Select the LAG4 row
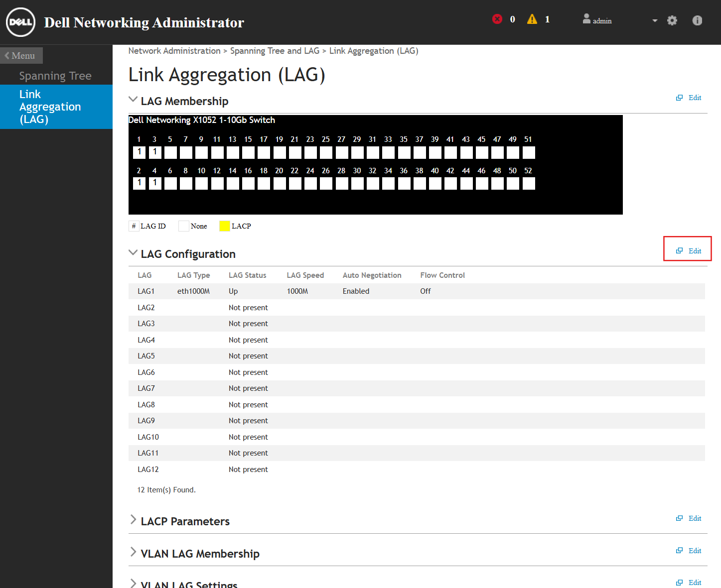 (x=417, y=340)
